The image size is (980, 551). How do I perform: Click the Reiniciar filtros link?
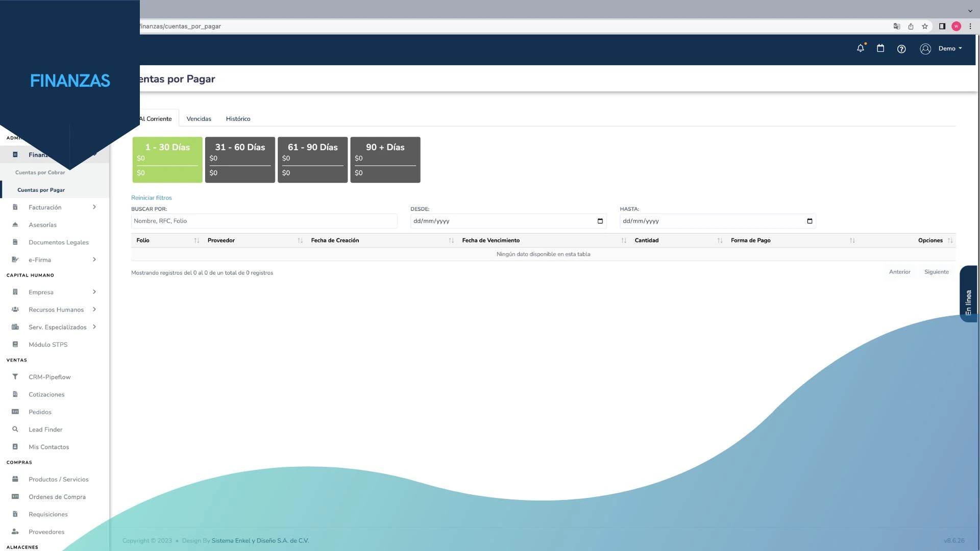pos(152,198)
